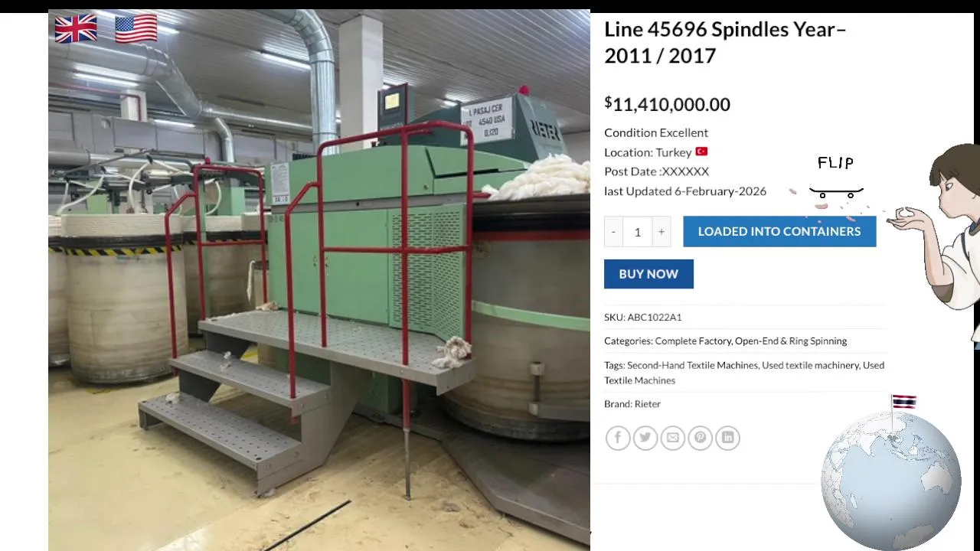Open the Second-Hand Textile Machines tag
This screenshot has width=980, height=551.
coord(692,365)
